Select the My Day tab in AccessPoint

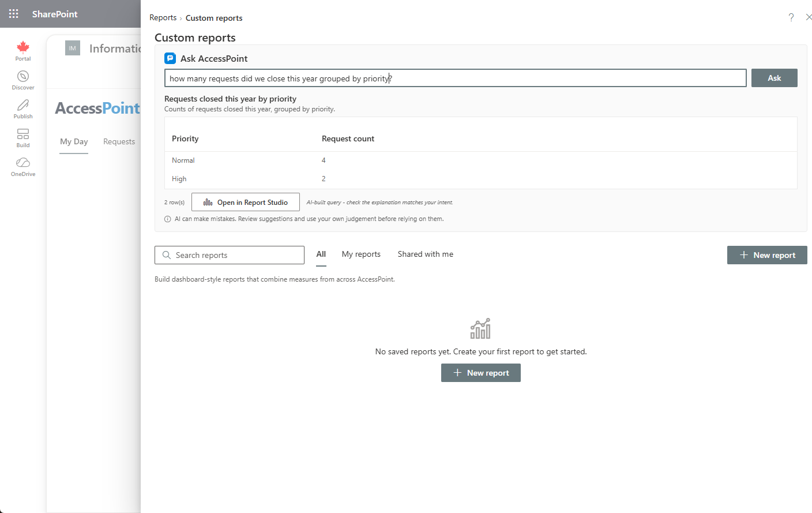click(x=74, y=142)
